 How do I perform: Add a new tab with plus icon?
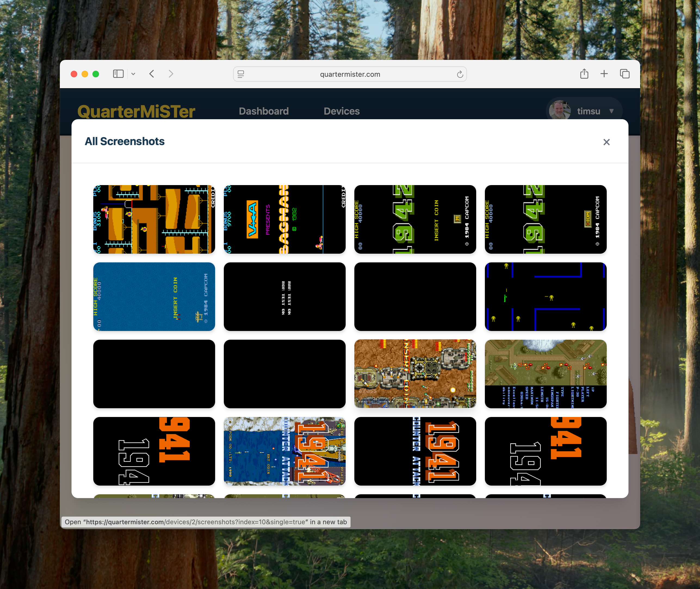tap(604, 74)
